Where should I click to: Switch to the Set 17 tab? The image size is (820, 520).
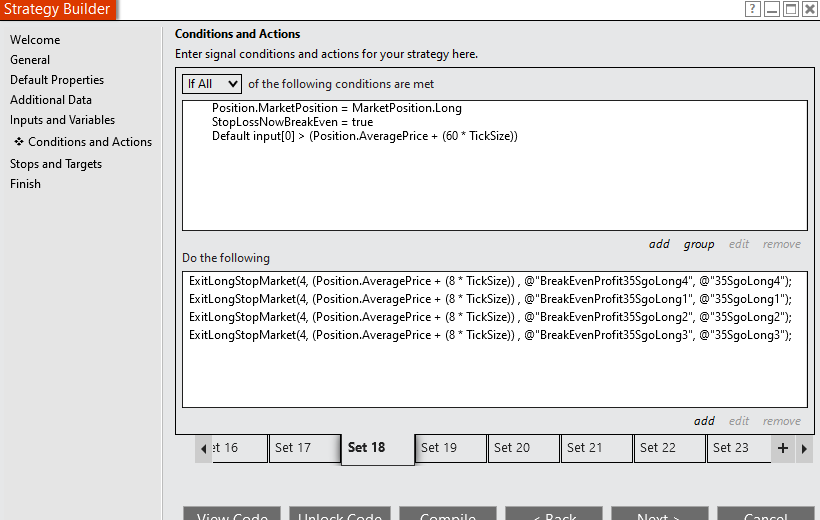[305, 448]
